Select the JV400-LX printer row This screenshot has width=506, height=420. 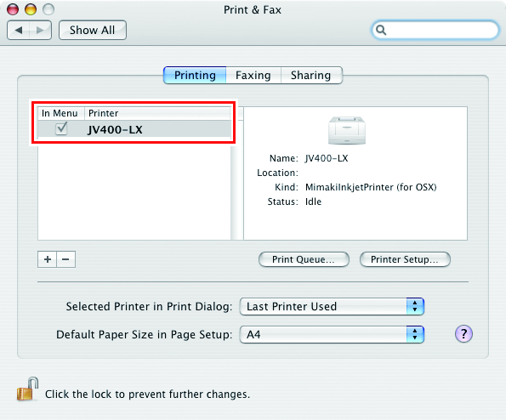[134, 129]
